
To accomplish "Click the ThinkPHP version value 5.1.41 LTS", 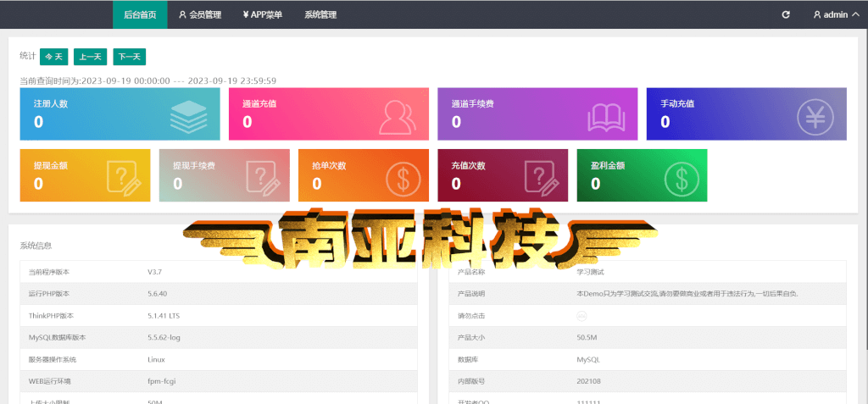I will pos(164,316).
